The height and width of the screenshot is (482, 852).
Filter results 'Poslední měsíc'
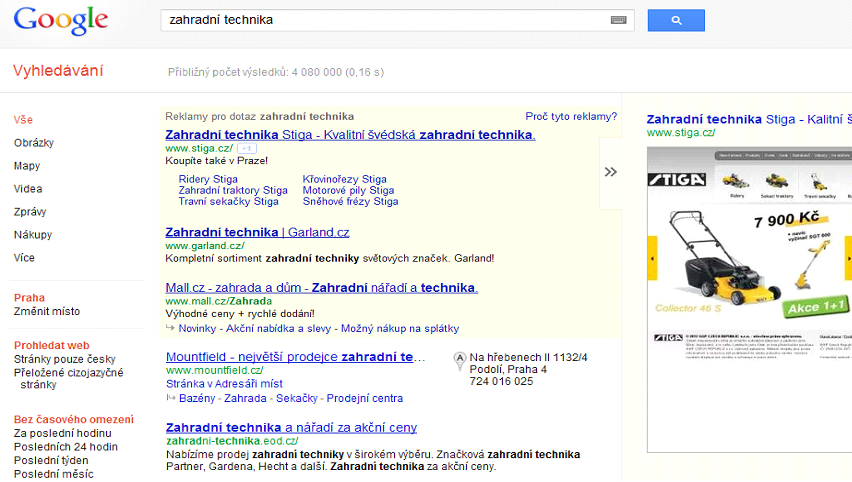click(54, 474)
